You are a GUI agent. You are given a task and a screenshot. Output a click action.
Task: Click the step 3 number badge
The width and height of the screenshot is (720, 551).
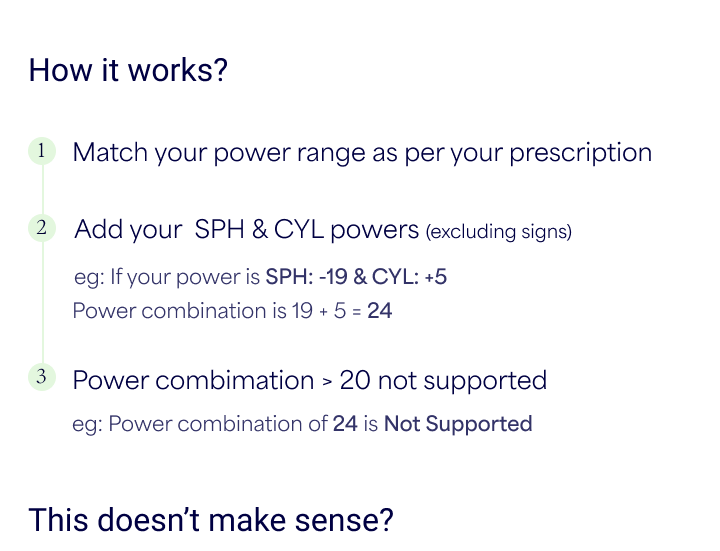(42, 378)
